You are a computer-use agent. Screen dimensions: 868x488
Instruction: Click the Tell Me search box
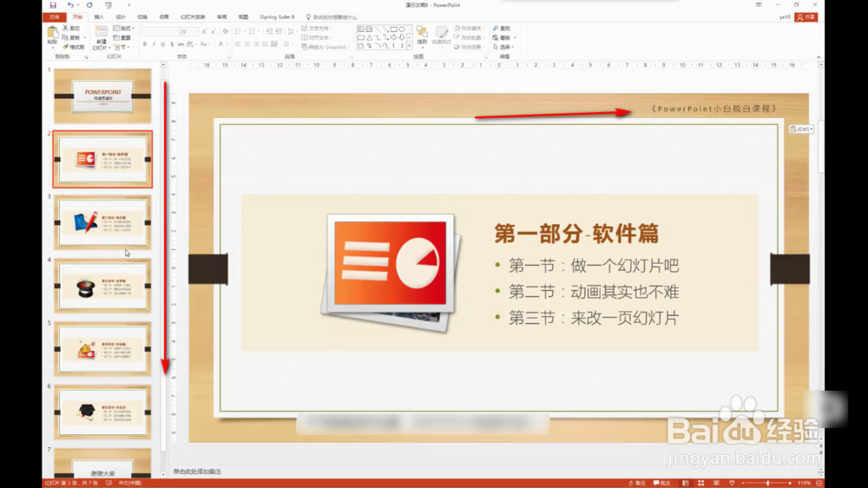(x=332, y=17)
